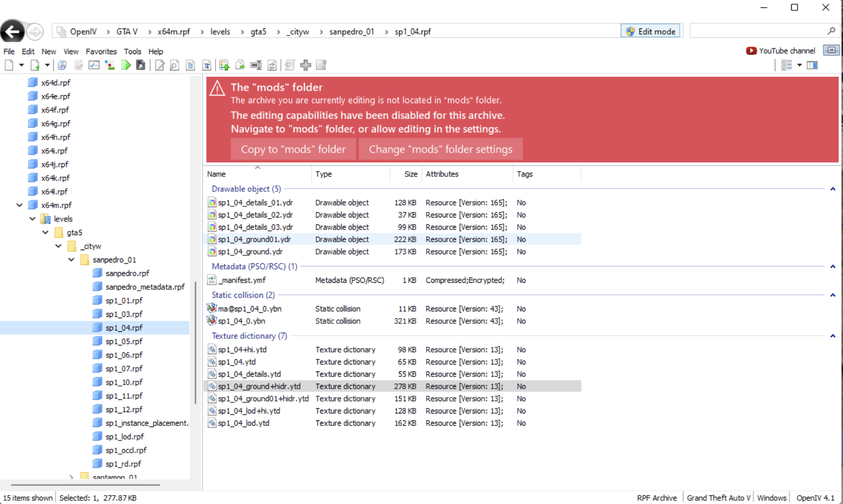This screenshot has height=504, width=843.
Task: Click the text document lines toolbar icon
Action: (190, 65)
